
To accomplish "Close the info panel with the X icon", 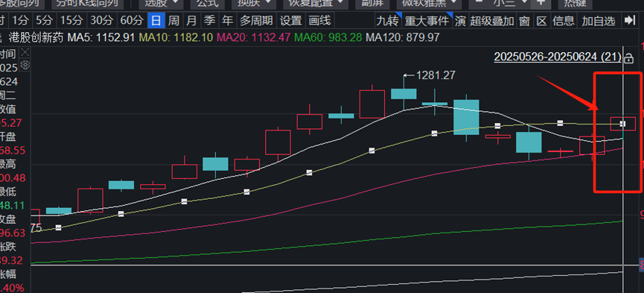I will pyautogui.click(x=25, y=52).
